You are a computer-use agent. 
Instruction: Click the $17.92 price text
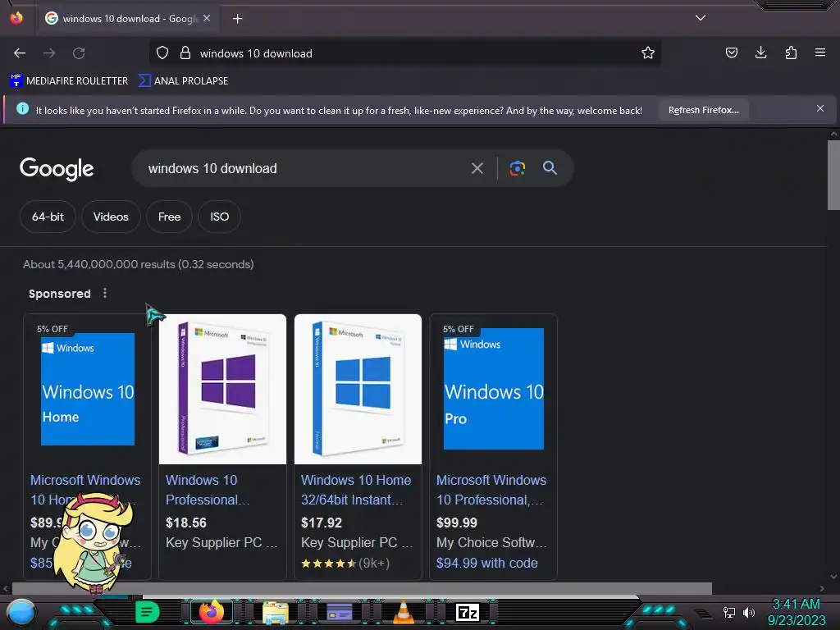pos(322,523)
